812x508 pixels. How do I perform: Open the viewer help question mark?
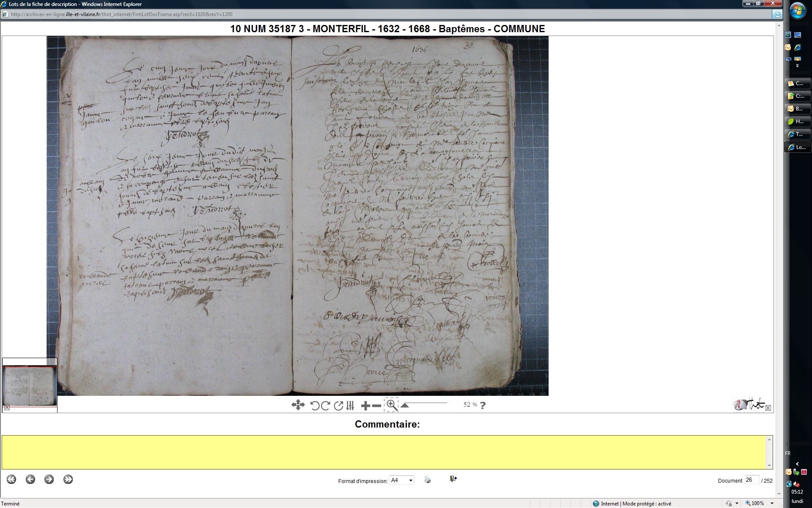[x=483, y=405]
